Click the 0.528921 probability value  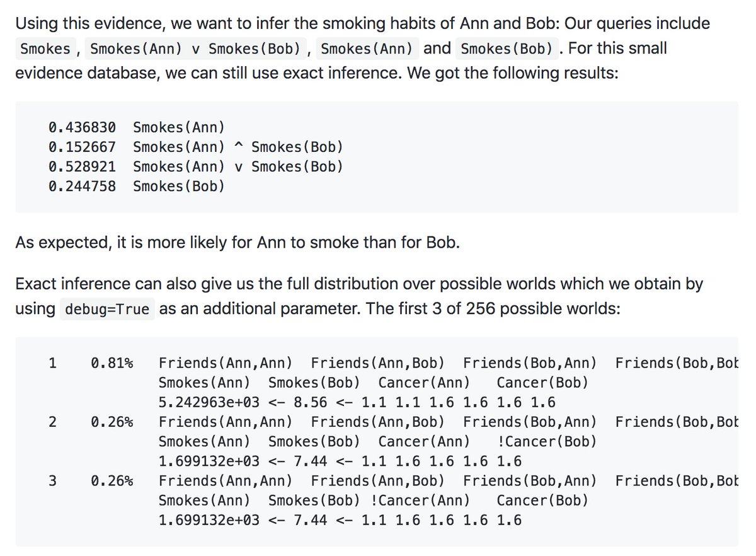82,167
